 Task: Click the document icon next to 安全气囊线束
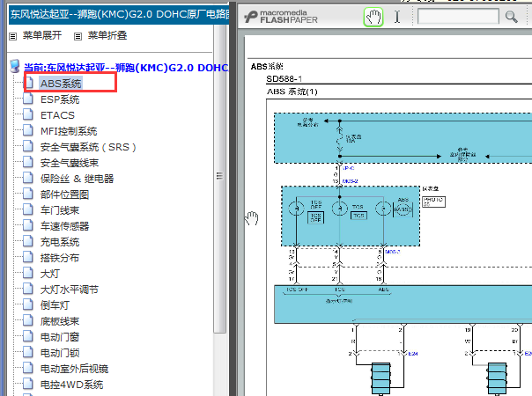tap(28, 162)
